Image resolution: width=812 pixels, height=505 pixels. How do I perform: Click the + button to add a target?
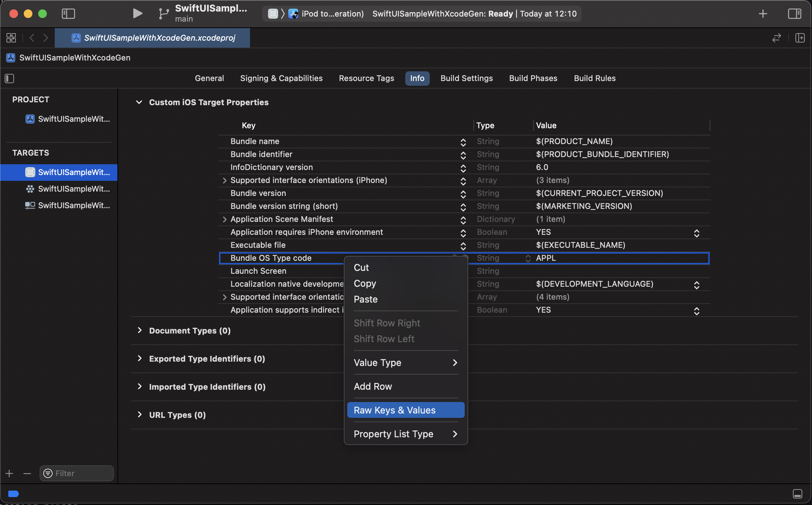[9, 473]
